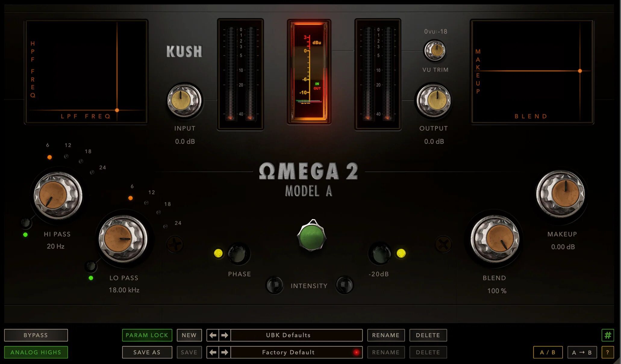
Task: Click the BLEND 100 % value
Action: (x=497, y=291)
